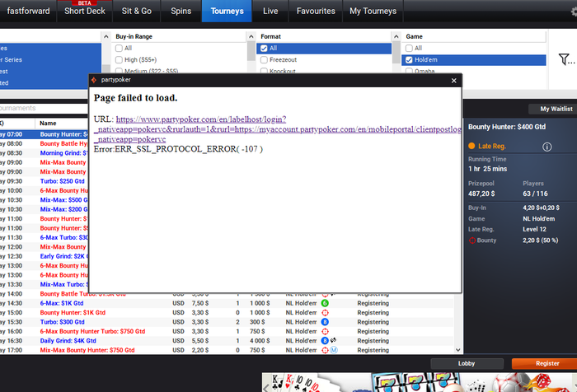Screen dimensions: 577x392
Task: Click the red dice banner thumbnail
Action: 542,383
